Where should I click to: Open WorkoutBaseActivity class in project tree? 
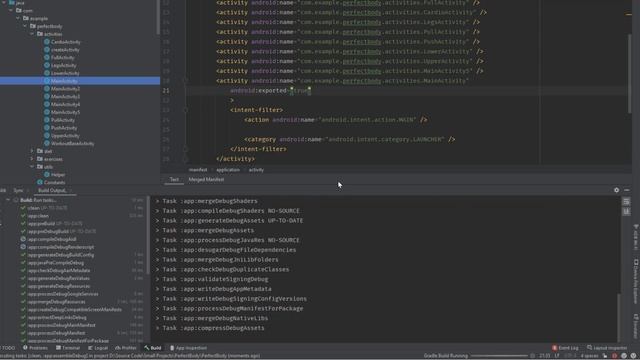click(72, 143)
